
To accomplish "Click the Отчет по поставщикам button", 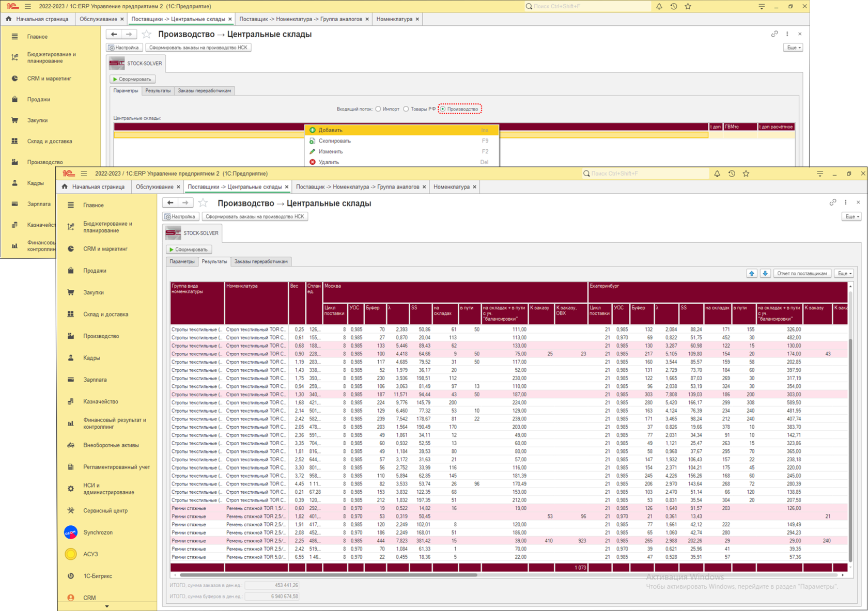I will coord(802,273).
